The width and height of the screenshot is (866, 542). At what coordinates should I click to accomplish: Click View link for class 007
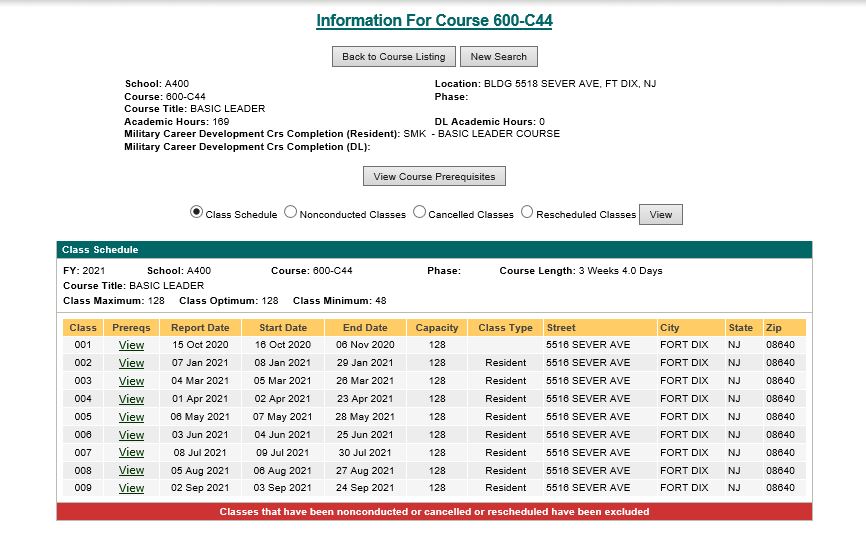[131, 452]
